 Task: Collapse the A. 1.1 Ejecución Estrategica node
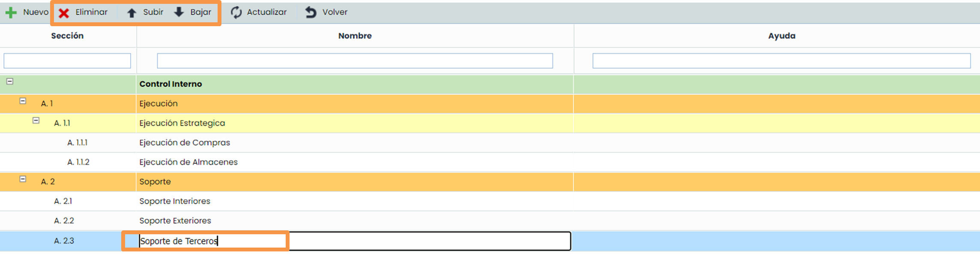tap(36, 121)
